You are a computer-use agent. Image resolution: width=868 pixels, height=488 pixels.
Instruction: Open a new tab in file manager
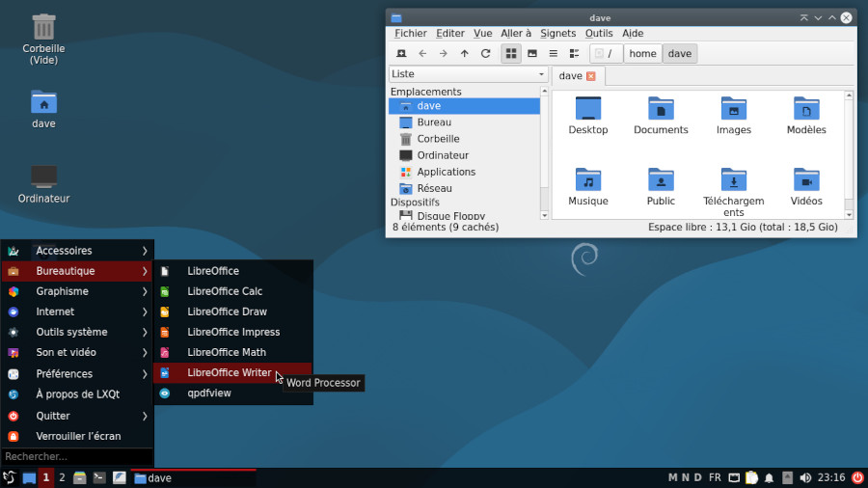tap(401, 54)
